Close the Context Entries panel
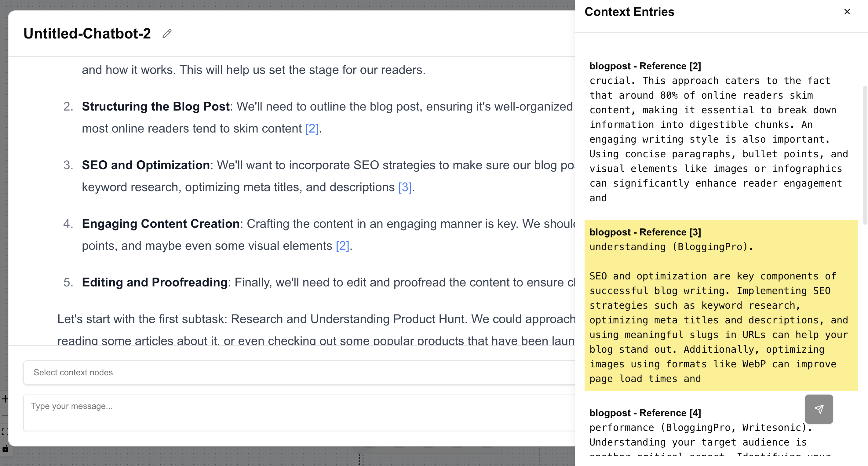 (x=847, y=12)
